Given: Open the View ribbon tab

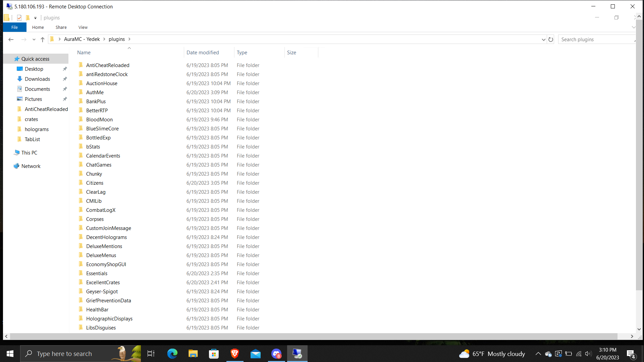Looking at the screenshot, I should [x=83, y=27].
